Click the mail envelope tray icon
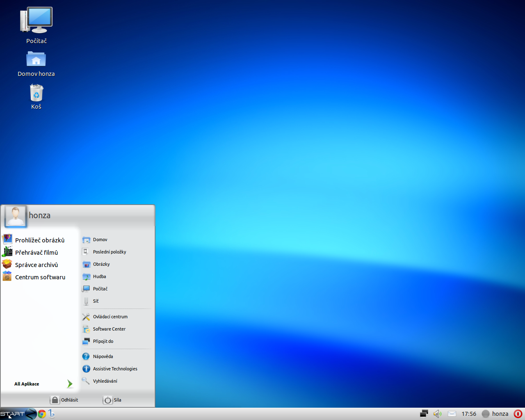This screenshot has width=525, height=420. [x=452, y=414]
